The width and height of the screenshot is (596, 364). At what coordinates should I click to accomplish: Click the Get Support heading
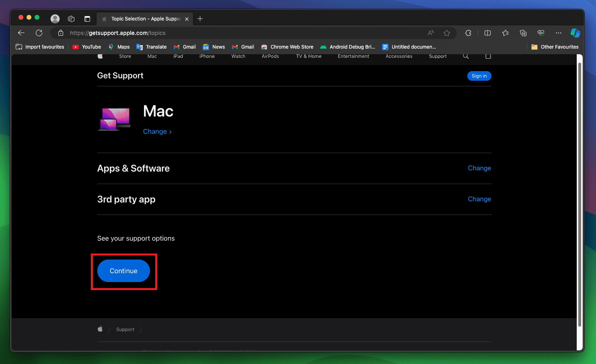[120, 76]
